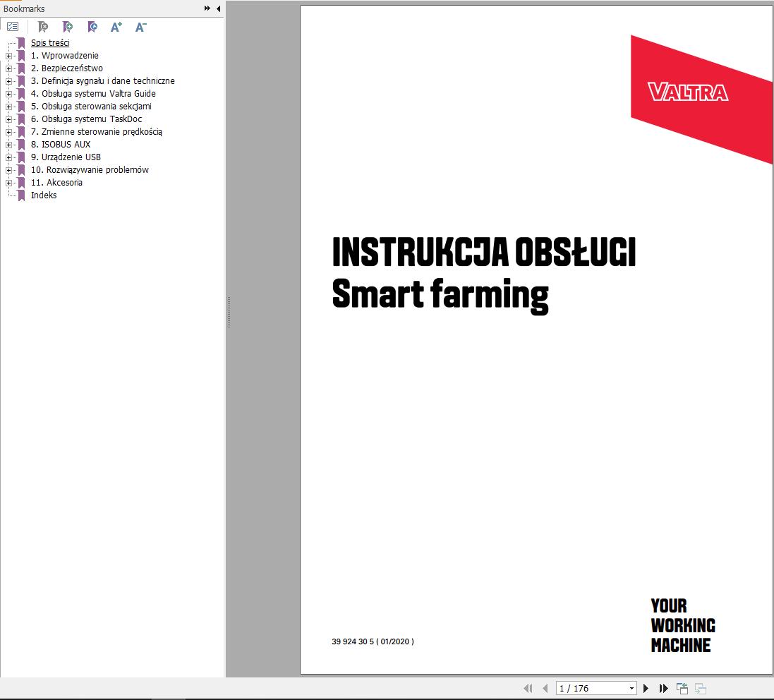774x700 pixels.
Task: Click the bookmark ribbon icon beside Spis treści
Action: [21, 43]
